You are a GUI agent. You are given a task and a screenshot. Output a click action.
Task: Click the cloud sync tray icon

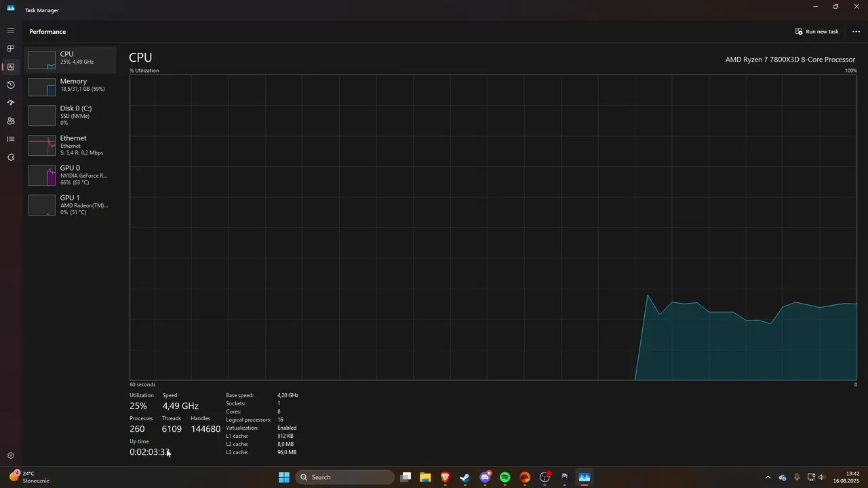pyautogui.click(x=783, y=477)
